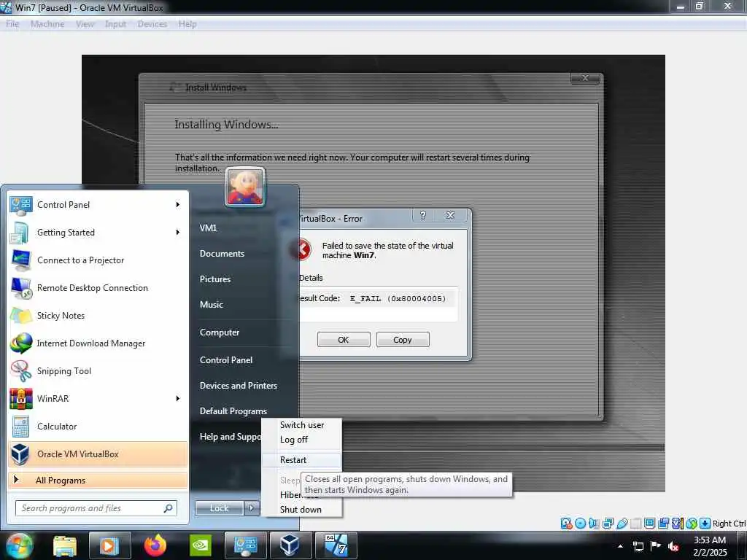747x560 pixels.
Task: Click the shared folders status icon
Action: [x=635, y=524]
